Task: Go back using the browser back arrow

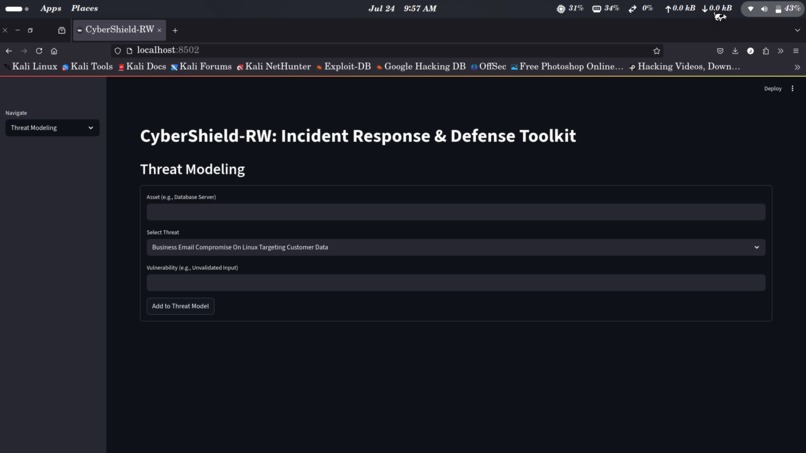Action: (x=9, y=51)
